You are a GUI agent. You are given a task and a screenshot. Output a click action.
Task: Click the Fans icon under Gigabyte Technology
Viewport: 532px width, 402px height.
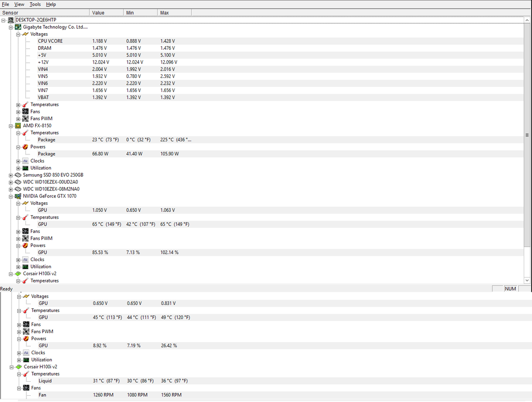[x=25, y=112]
